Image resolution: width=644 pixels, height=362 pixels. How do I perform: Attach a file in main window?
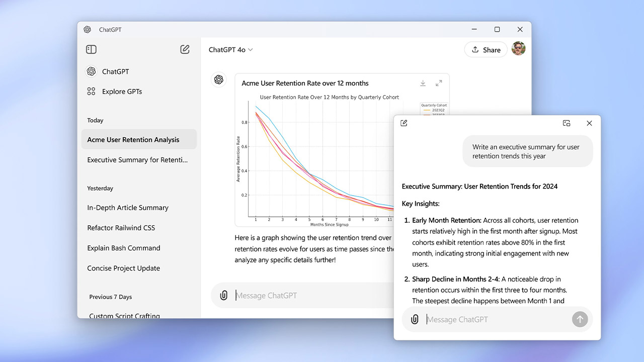[x=224, y=295]
